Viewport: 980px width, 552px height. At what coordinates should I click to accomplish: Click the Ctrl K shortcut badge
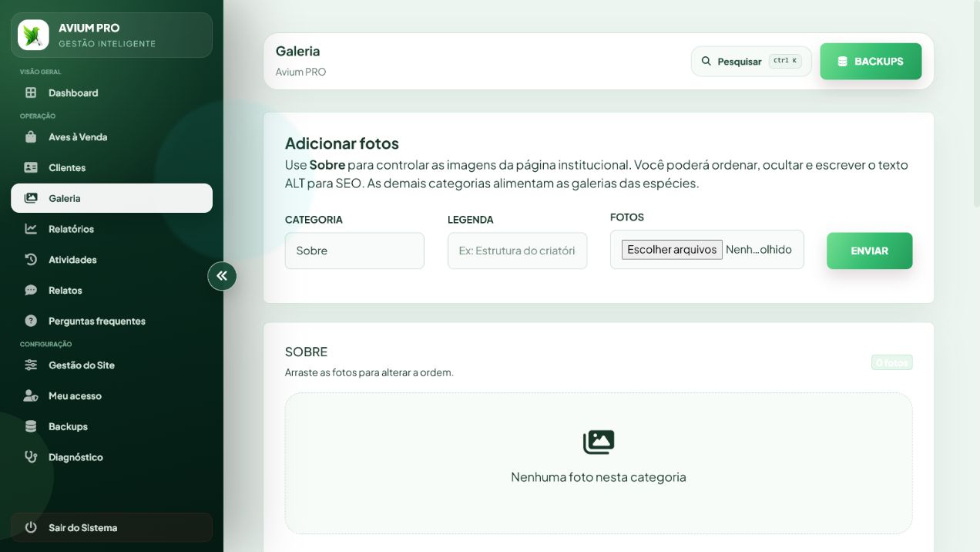coord(785,61)
